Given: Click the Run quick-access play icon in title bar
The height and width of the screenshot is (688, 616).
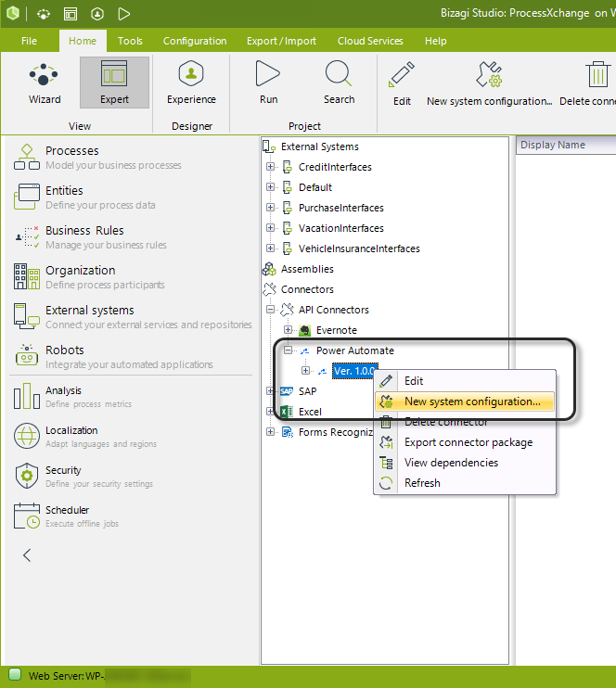Looking at the screenshot, I should [123, 14].
